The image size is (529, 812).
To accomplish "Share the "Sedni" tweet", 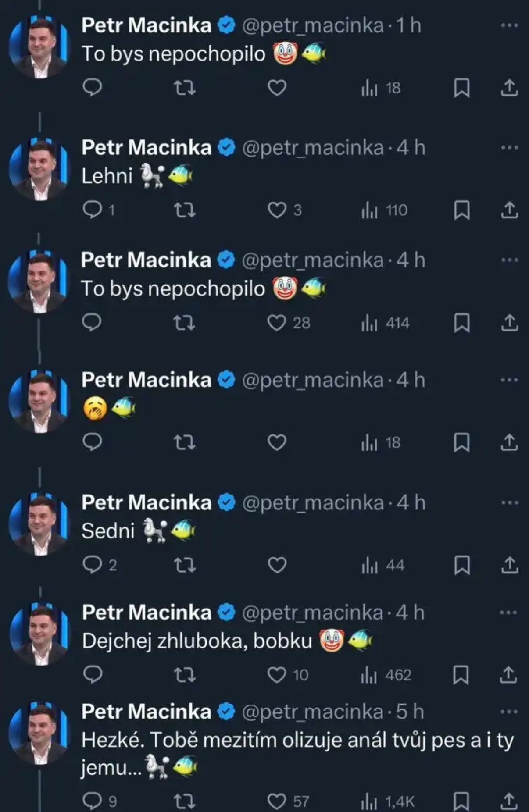I will click(509, 565).
